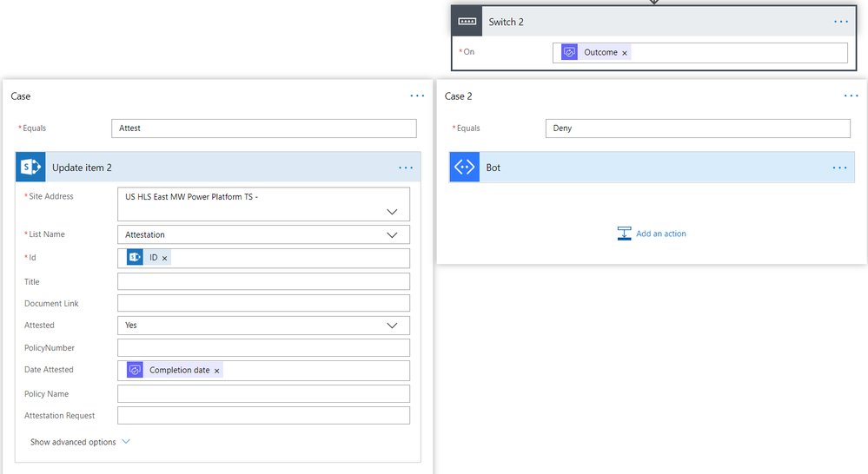Open the Case 2 ellipsis menu

pos(851,95)
